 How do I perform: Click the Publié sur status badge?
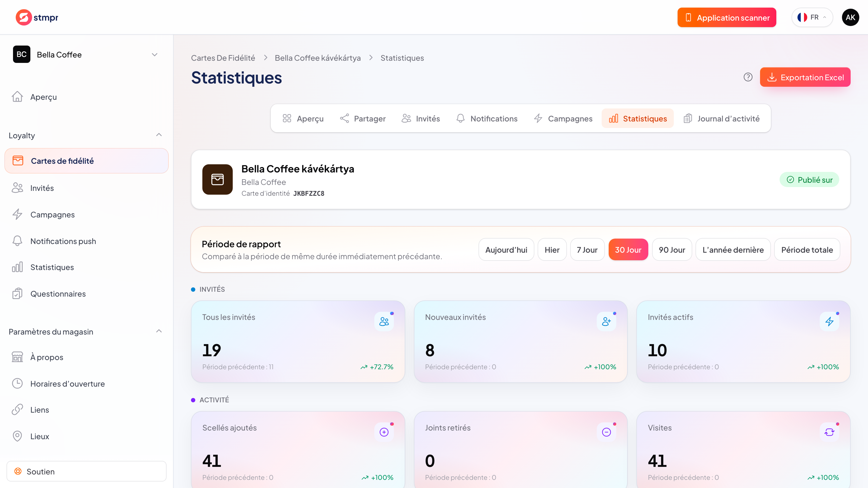[809, 179]
